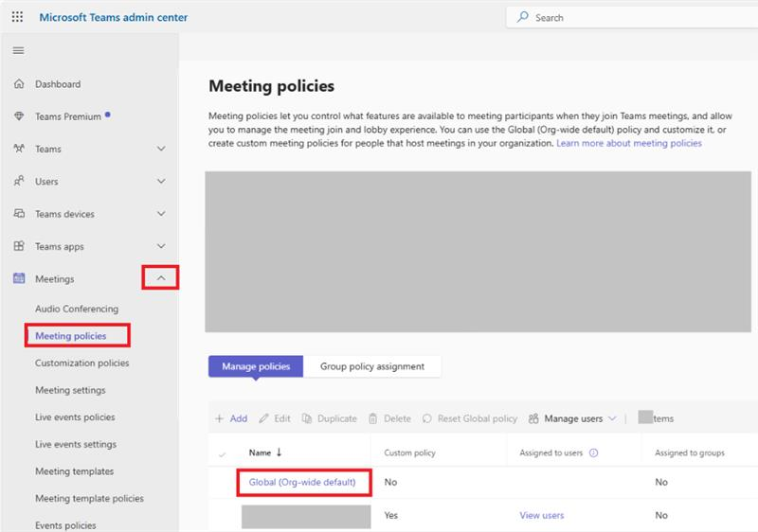
Task: Open Audio Conferencing in sidebar
Action: pos(77,309)
